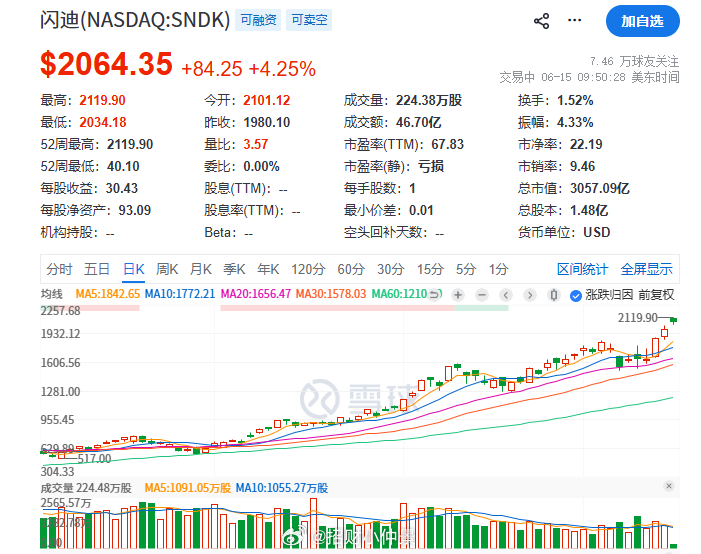Click the 可融资 tag
This screenshot has width=701, height=554.
[x=258, y=20]
